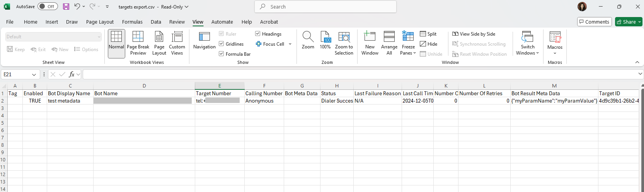The width and height of the screenshot is (644, 192).
Task: Switch to Page Break Preview
Action: pyautogui.click(x=138, y=43)
